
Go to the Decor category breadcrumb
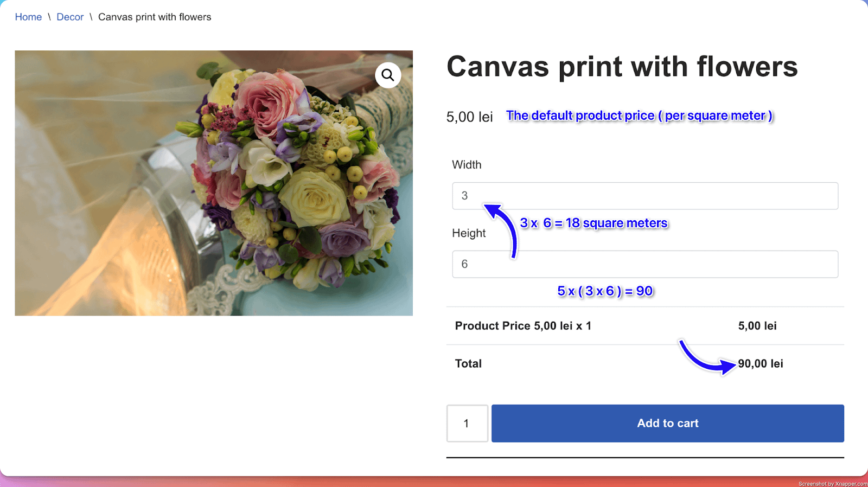tap(70, 17)
